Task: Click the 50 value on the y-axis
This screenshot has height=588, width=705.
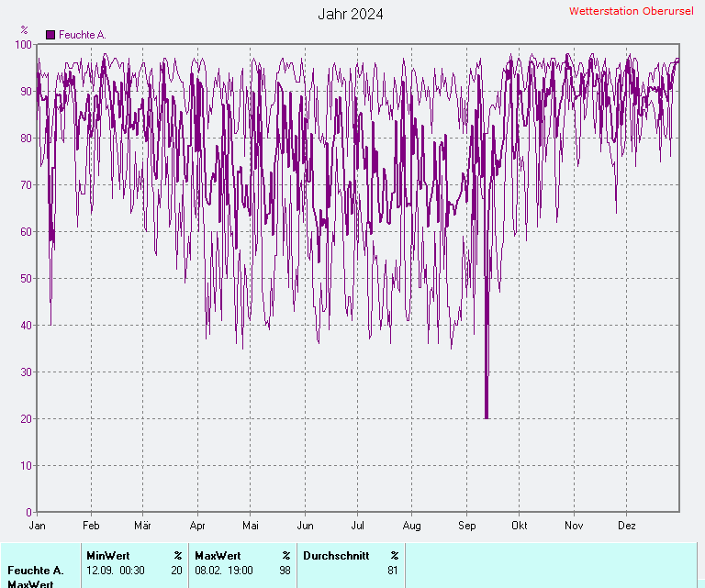Action: [x=26, y=278]
